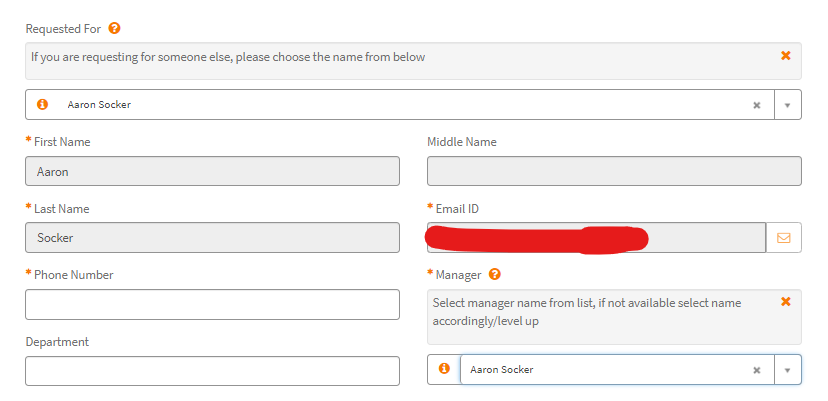Expand the Requested For dropdown arrow
828x401 pixels.
787,105
